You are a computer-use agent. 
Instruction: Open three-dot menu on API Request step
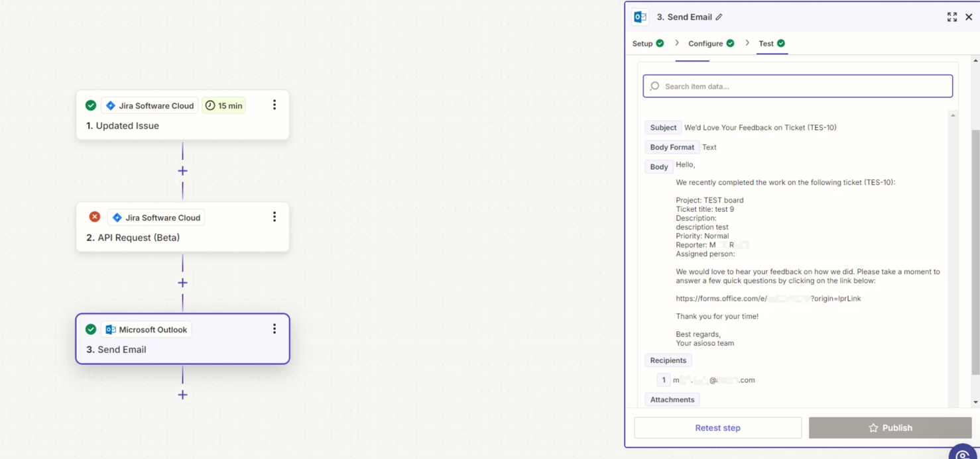click(275, 217)
